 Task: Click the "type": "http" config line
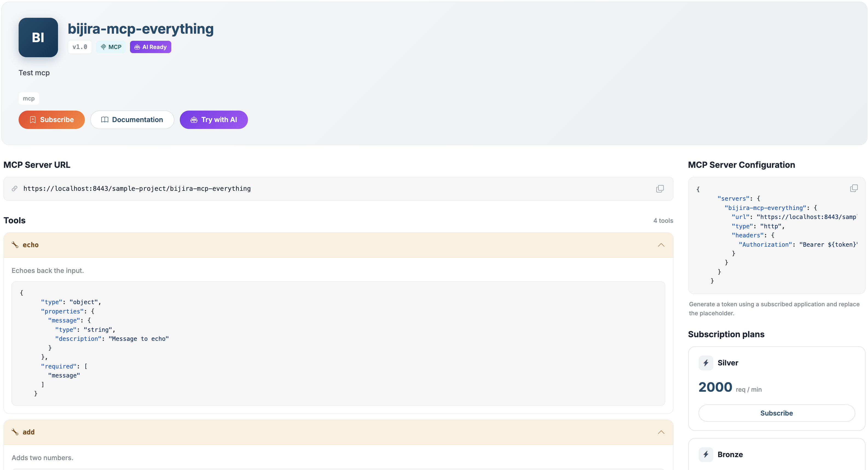pos(758,226)
